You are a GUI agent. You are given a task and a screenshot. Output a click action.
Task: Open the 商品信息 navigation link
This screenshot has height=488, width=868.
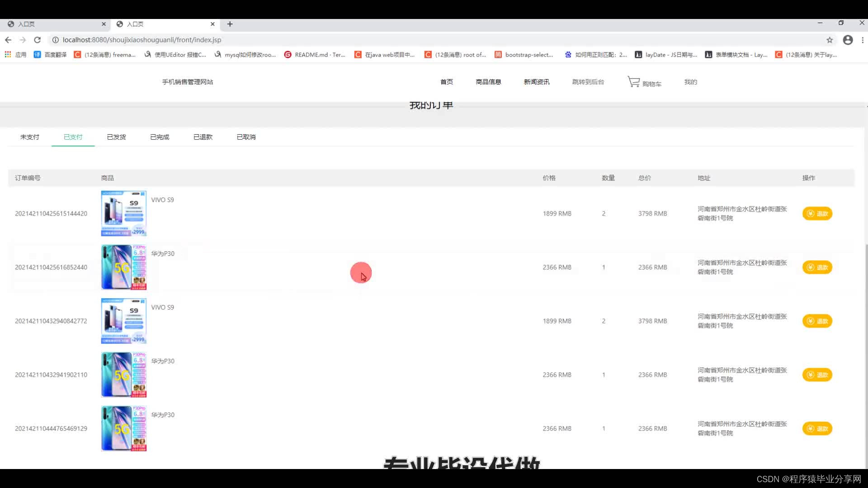[488, 82]
